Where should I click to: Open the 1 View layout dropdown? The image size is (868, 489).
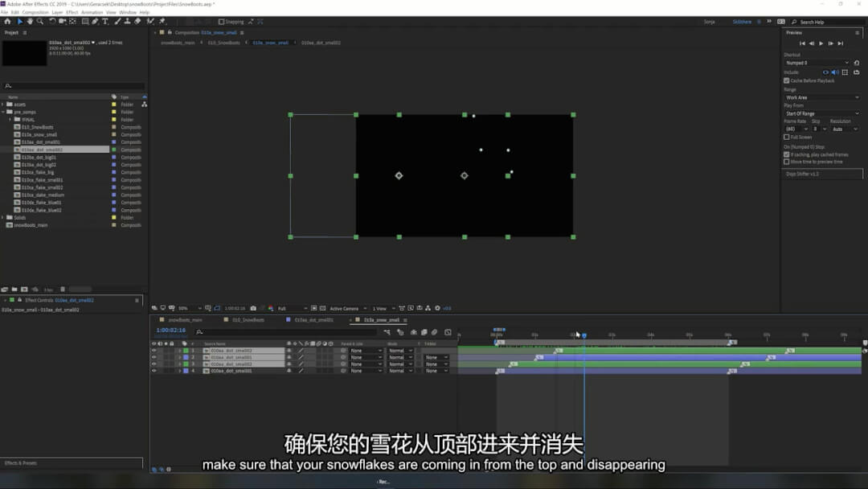tap(383, 309)
